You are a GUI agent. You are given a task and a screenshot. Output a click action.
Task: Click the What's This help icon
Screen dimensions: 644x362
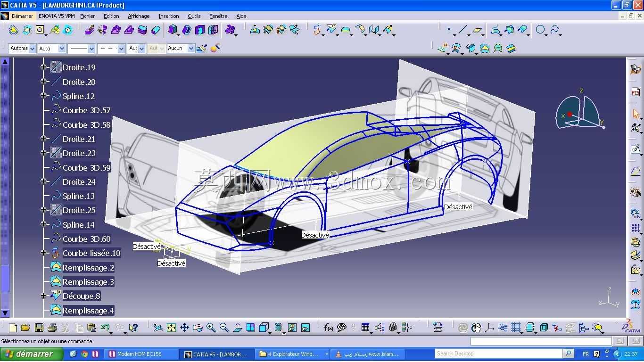pyautogui.click(x=133, y=328)
